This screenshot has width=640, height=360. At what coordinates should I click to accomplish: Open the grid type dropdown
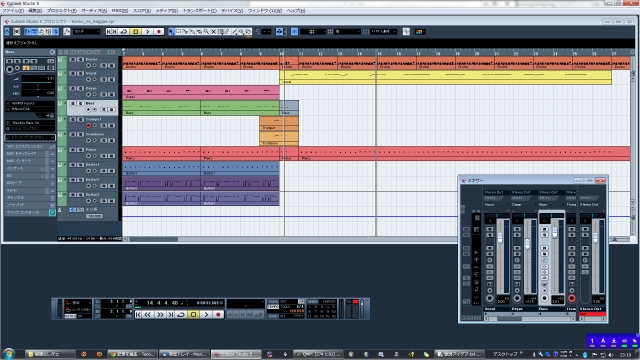click(x=347, y=31)
